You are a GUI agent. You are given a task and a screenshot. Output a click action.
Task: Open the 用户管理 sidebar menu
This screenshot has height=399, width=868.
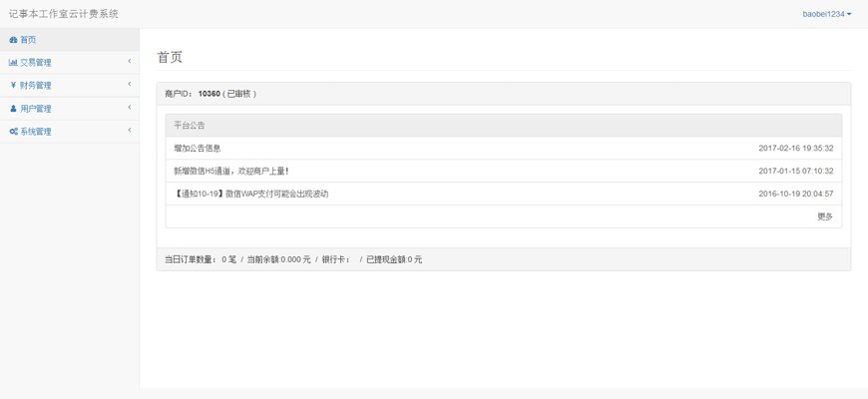(69, 109)
